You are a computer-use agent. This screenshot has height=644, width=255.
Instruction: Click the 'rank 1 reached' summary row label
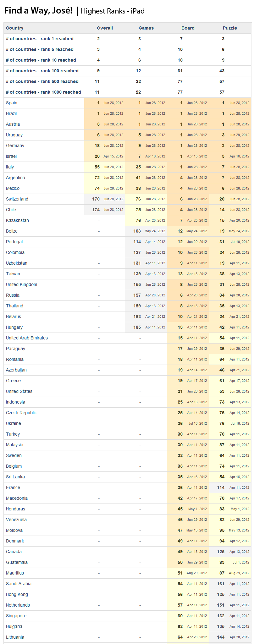click(x=40, y=39)
